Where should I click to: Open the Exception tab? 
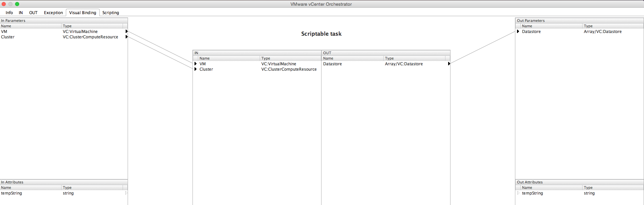pyautogui.click(x=53, y=13)
